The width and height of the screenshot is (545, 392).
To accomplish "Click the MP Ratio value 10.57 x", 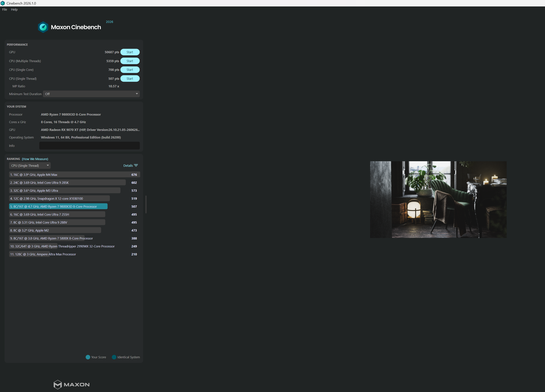I will pos(114,86).
